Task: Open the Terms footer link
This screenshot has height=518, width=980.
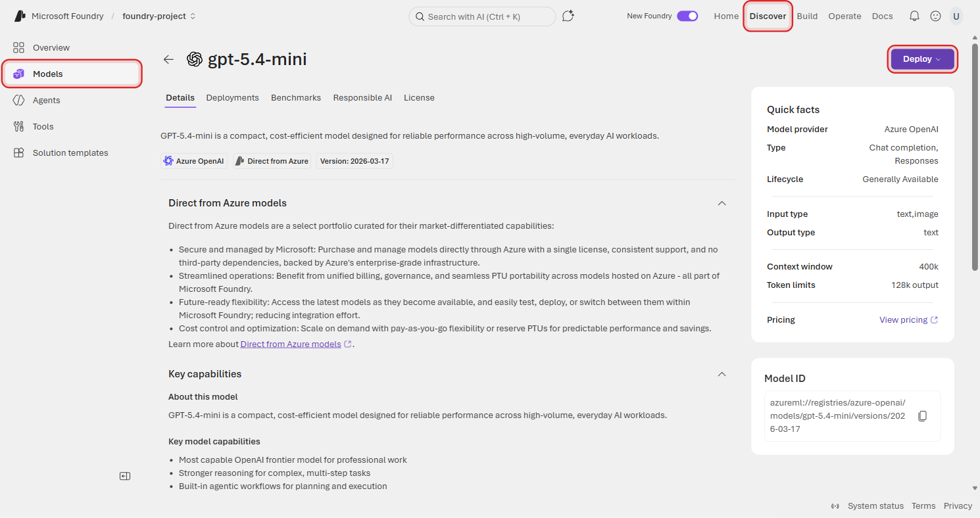Action: (x=923, y=506)
